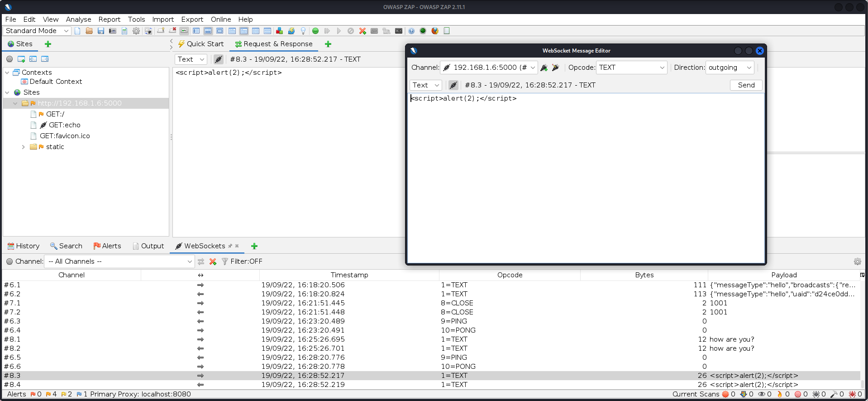Open the Tools menu
Image resolution: width=868 pixels, height=401 pixels.
click(136, 19)
